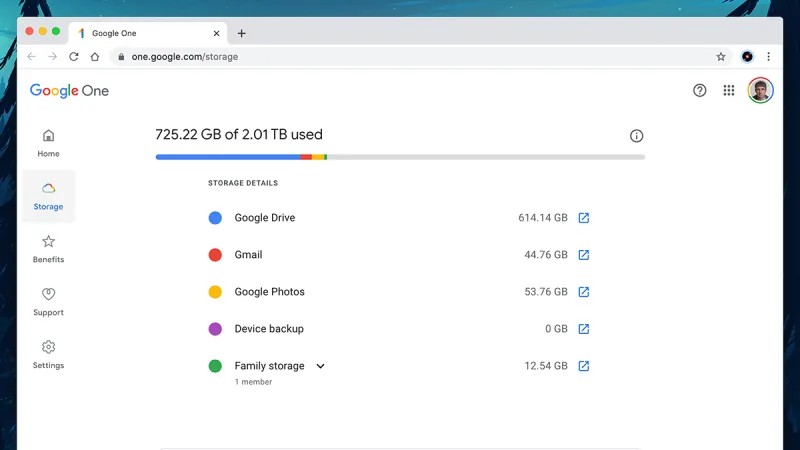Close the Google One tab
The height and width of the screenshot is (450, 800).
click(x=216, y=33)
